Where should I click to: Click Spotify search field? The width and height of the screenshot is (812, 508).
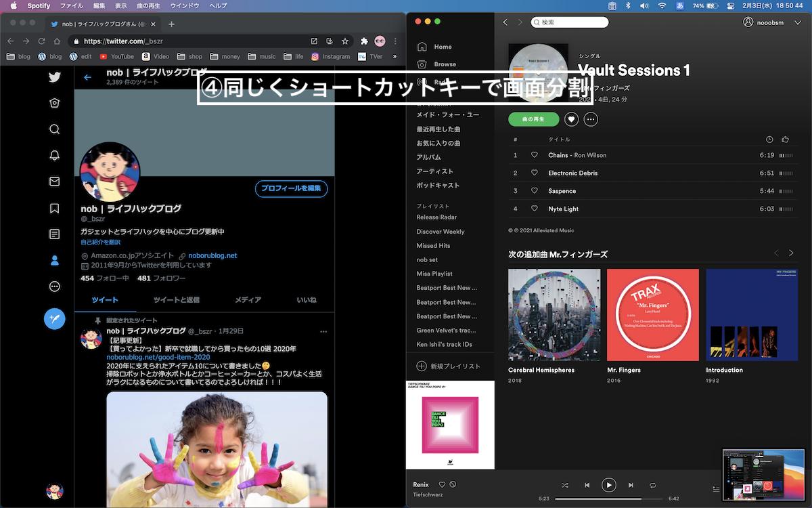tap(570, 22)
